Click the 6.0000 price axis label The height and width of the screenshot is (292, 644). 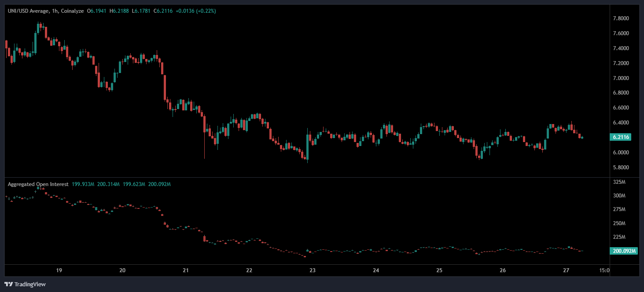pyautogui.click(x=620, y=153)
